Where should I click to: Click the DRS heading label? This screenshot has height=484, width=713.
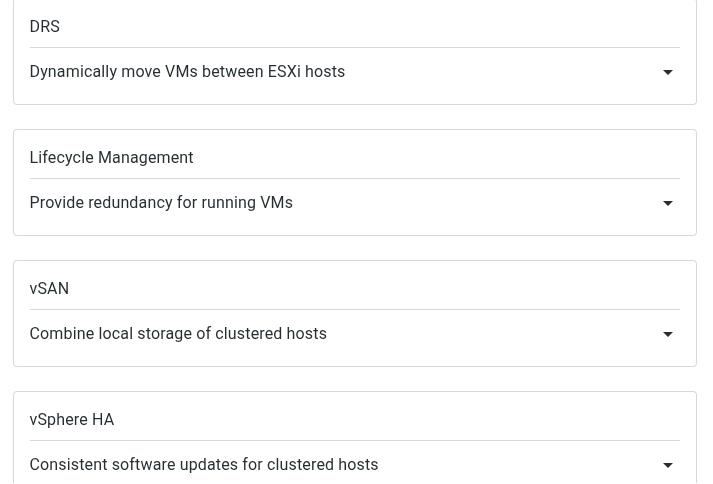(44, 27)
